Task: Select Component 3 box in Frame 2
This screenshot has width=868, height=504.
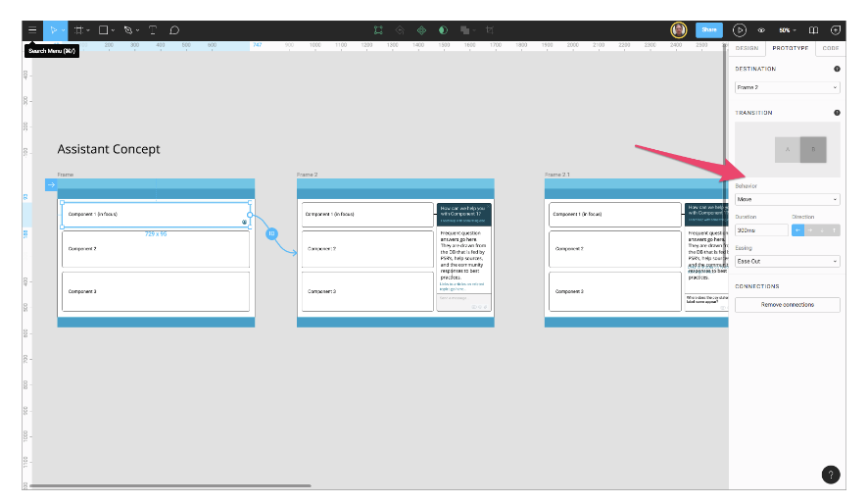Action: pos(367,291)
